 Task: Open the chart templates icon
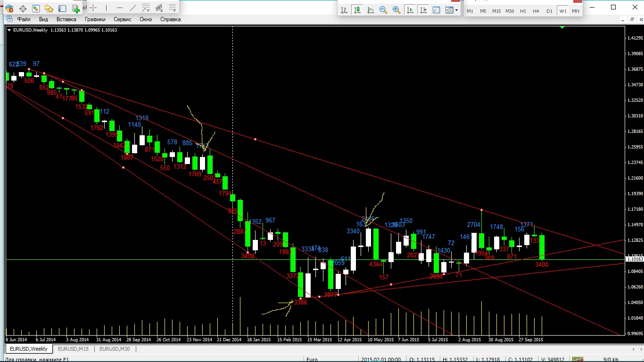449,10
